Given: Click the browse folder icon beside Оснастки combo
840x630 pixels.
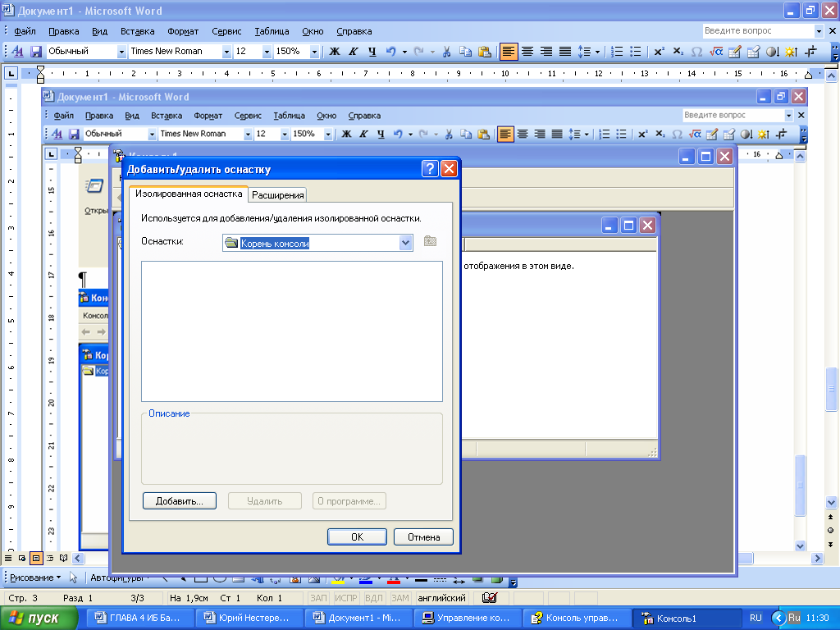Looking at the screenshot, I should coord(430,242).
